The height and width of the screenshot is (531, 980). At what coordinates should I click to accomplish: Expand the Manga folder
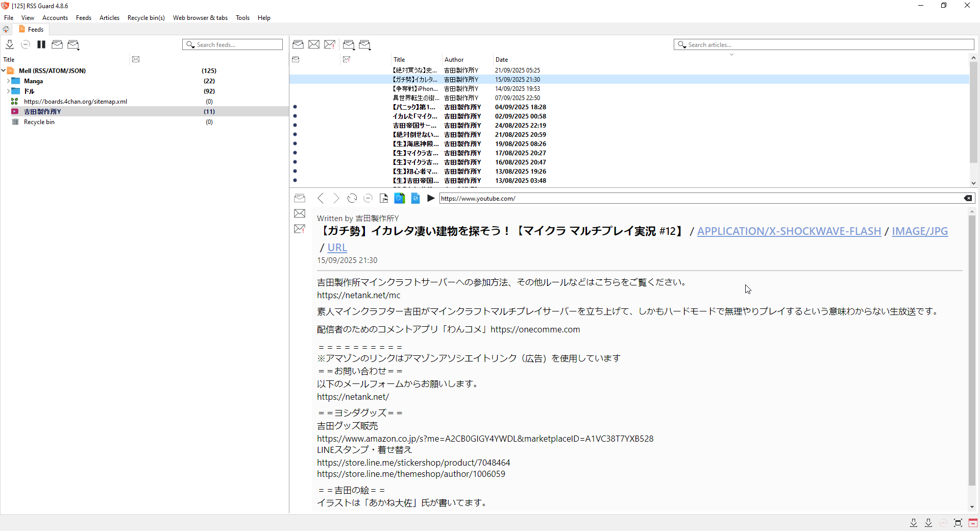8,81
